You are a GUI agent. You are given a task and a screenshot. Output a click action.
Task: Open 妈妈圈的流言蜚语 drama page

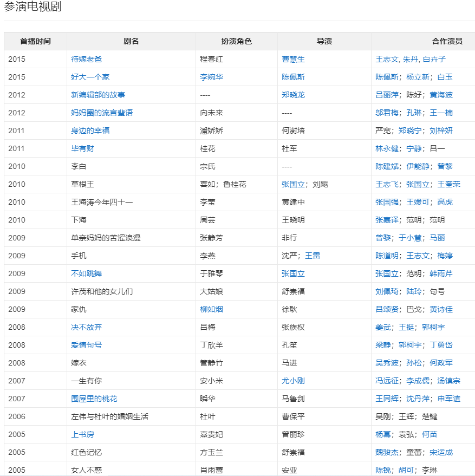pos(102,113)
